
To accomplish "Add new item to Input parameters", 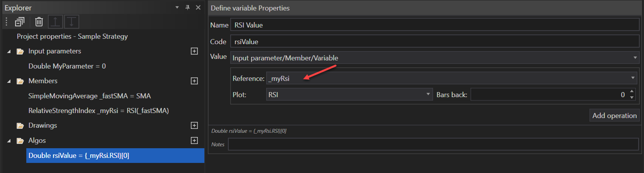I will point(194,51).
